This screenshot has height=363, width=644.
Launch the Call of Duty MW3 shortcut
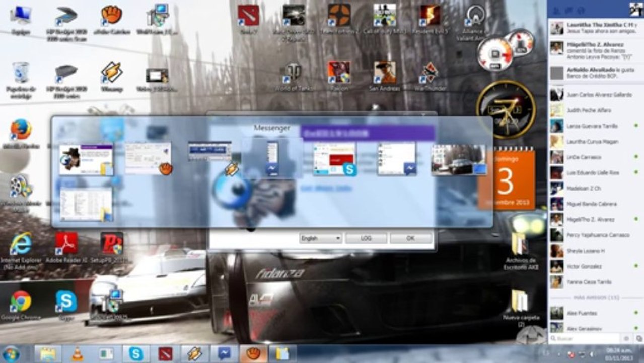tap(384, 19)
